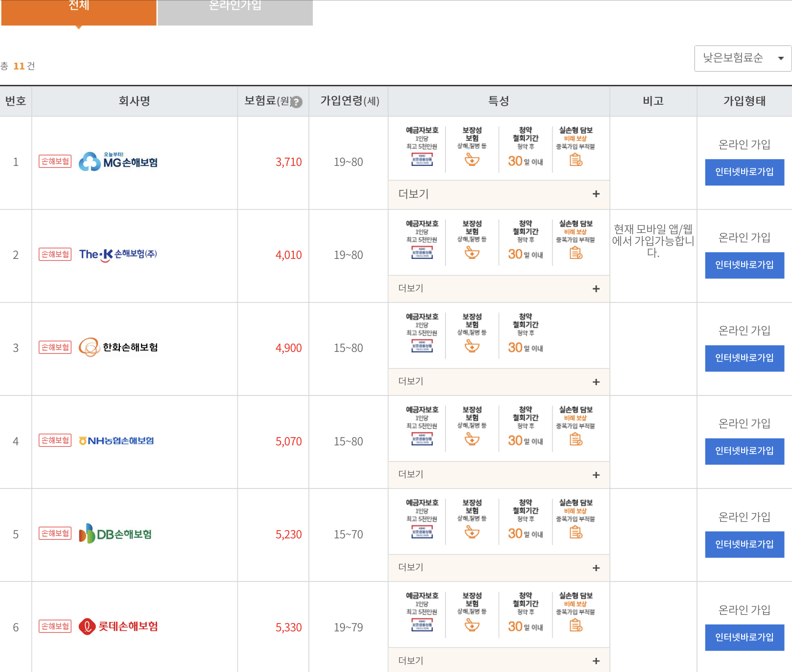Click premium value 4,010
Viewport: 792px width, 672px height.
(x=288, y=255)
